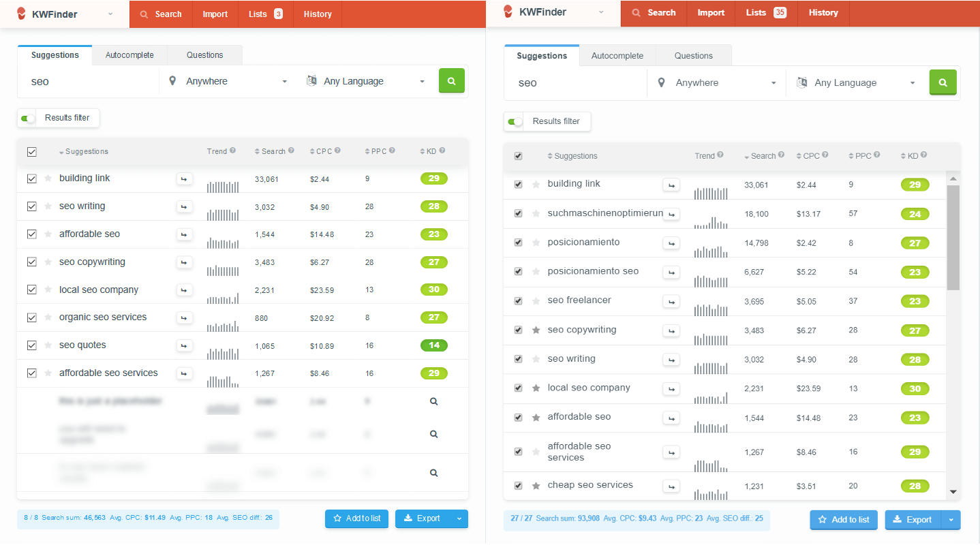The width and height of the screenshot is (980, 545).
Task: Uncheck 'affordable seo services' in left panel
Action: click(x=32, y=373)
